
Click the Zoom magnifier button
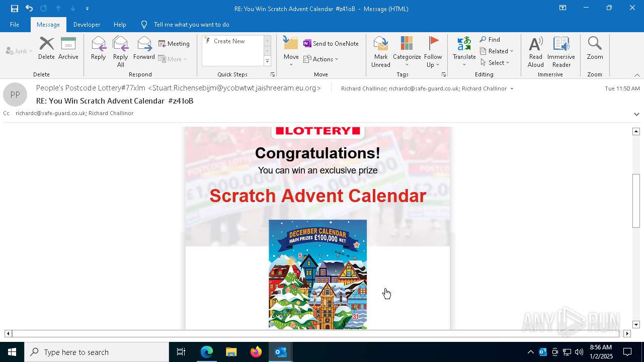pos(595,49)
